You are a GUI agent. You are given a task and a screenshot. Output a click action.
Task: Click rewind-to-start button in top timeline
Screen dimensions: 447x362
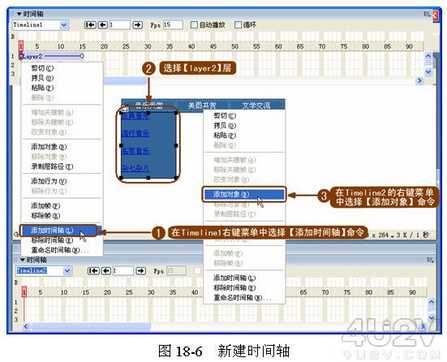(90, 25)
